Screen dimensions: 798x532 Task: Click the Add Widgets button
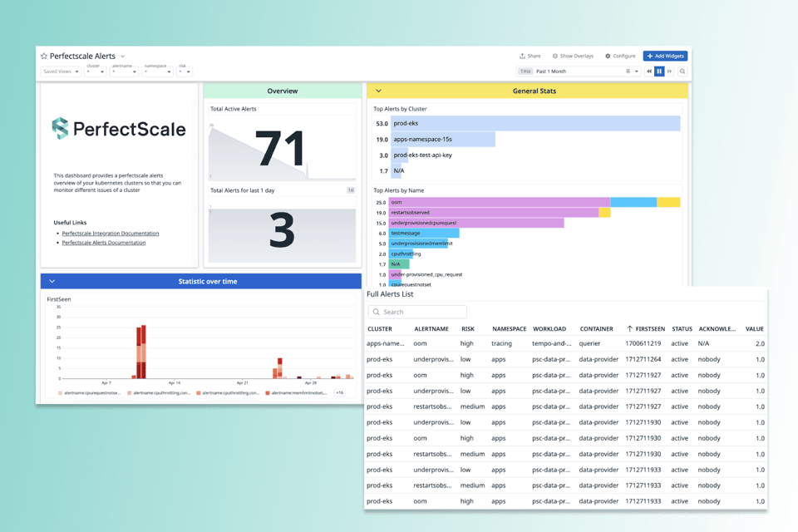coord(665,56)
